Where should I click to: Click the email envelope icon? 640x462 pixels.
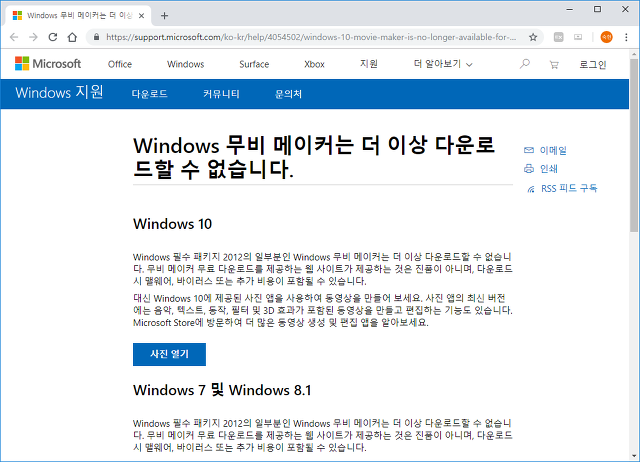pyautogui.click(x=529, y=150)
